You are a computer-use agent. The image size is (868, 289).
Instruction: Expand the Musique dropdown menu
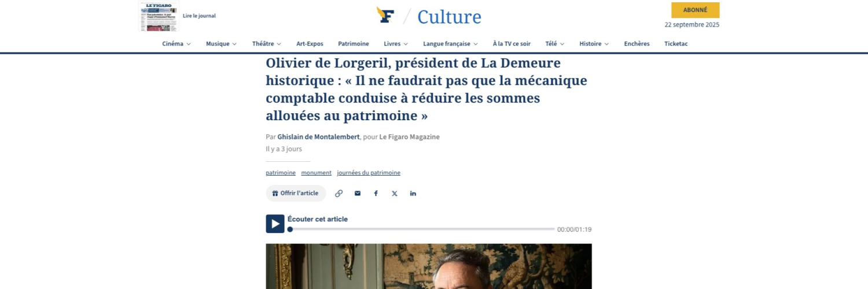coord(222,44)
